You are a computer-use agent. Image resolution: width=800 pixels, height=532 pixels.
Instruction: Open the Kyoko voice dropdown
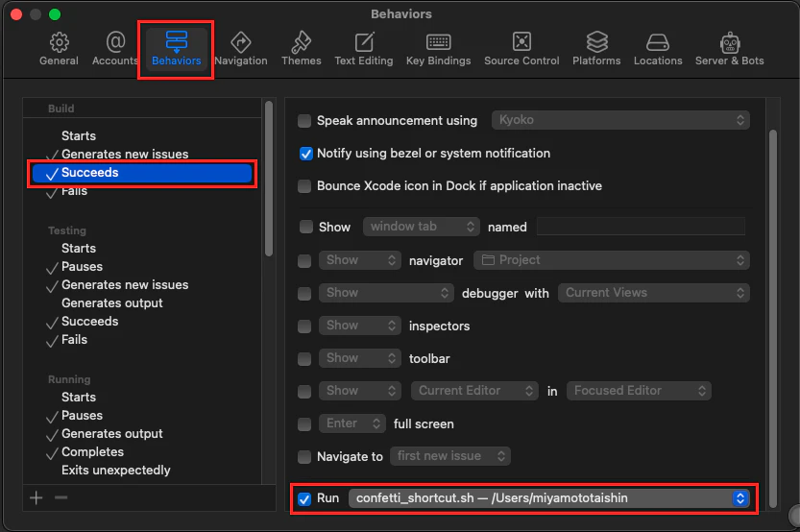point(620,120)
